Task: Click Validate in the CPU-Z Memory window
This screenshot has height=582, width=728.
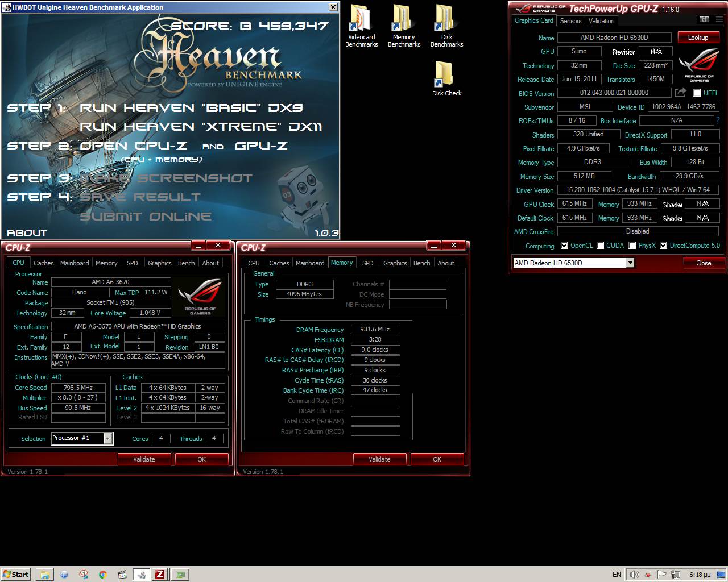Action: (379, 459)
